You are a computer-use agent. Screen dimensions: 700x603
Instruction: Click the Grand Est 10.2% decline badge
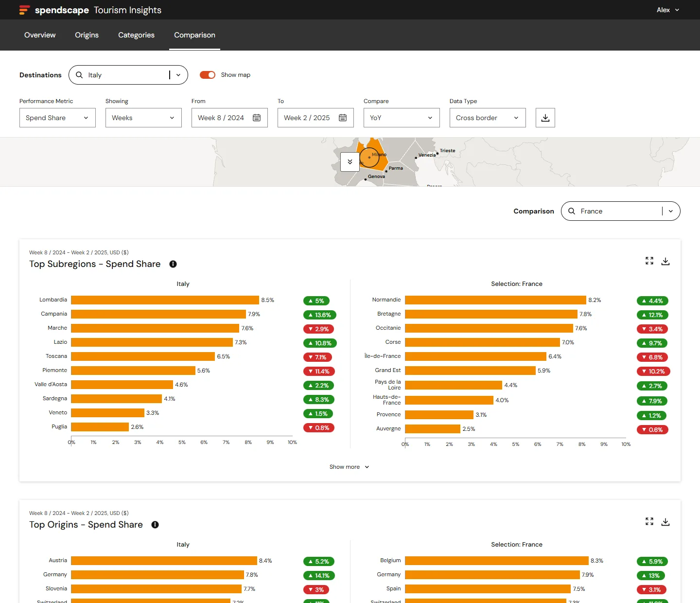pos(653,371)
